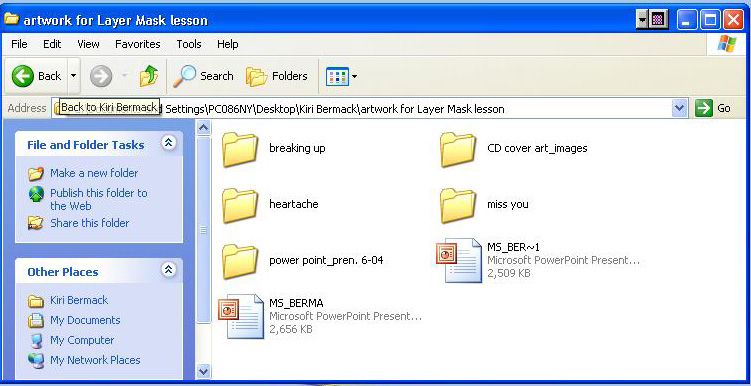The width and height of the screenshot is (751, 386).
Task: Click the purple grid title bar button
Action: click(x=658, y=20)
